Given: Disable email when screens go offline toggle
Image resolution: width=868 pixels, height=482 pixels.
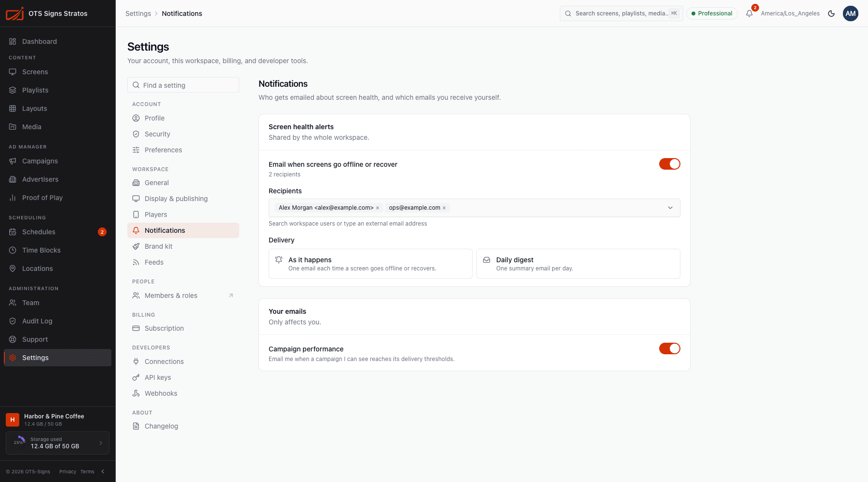Looking at the screenshot, I should 670,164.
